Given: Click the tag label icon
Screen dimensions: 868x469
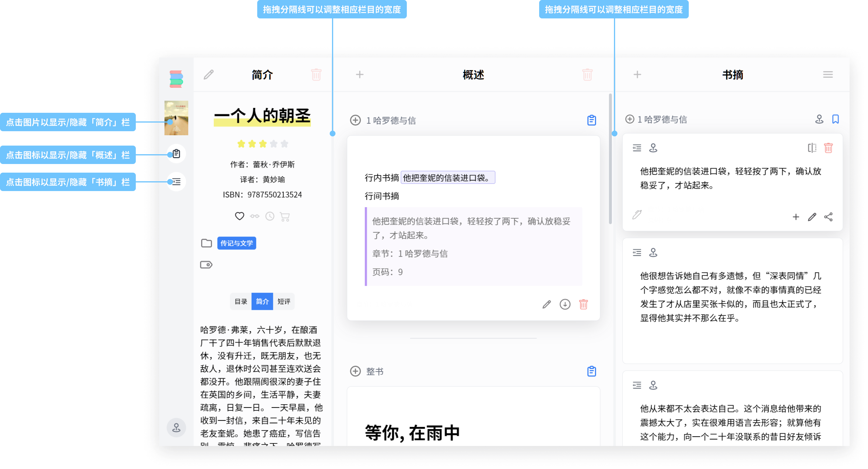Looking at the screenshot, I should (206, 265).
